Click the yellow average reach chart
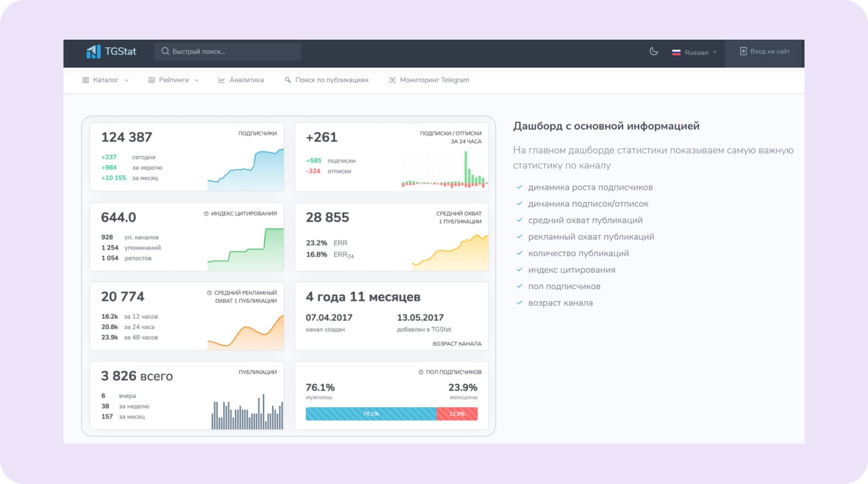This screenshot has height=484, width=868. (450, 252)
